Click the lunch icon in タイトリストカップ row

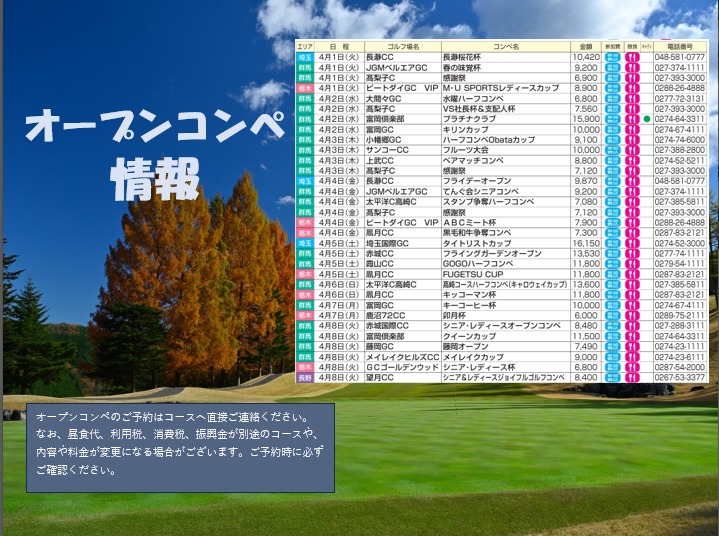pos(632,243)
